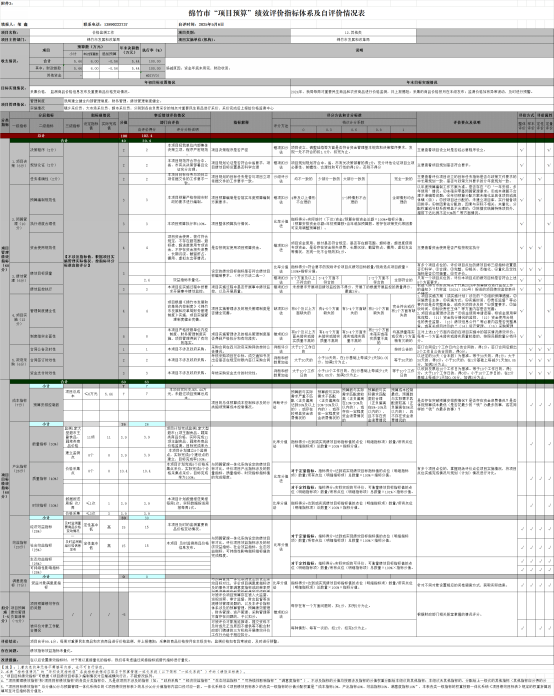The height and width of the screenshot is (696, 554).
Task: Click the 年末目标实现情况 header
Action: [x=422, y=82]
